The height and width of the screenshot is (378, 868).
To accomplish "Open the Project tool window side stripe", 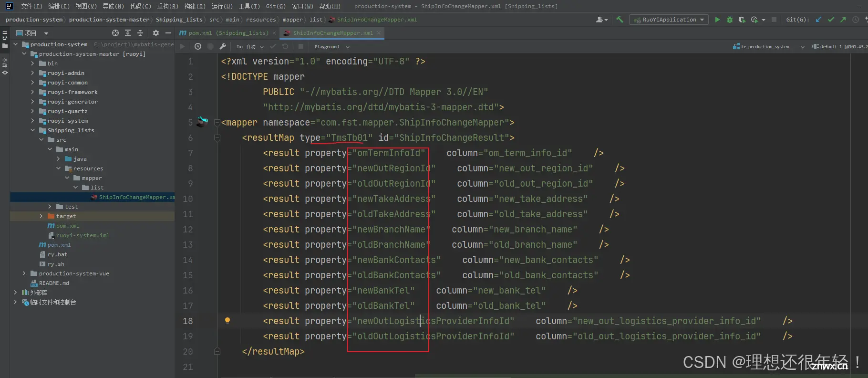I will pyautogui.click(x=5, y=40).
